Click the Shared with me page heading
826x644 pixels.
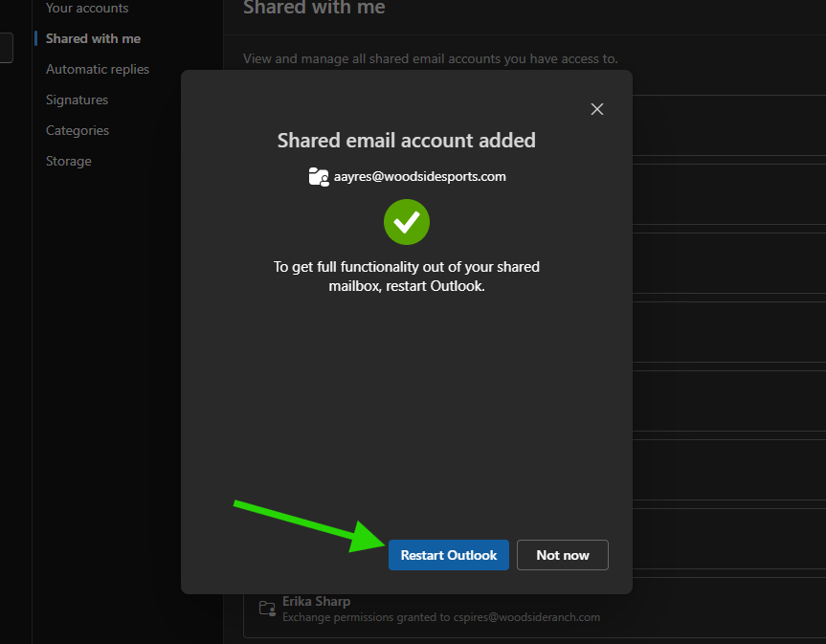314,9
